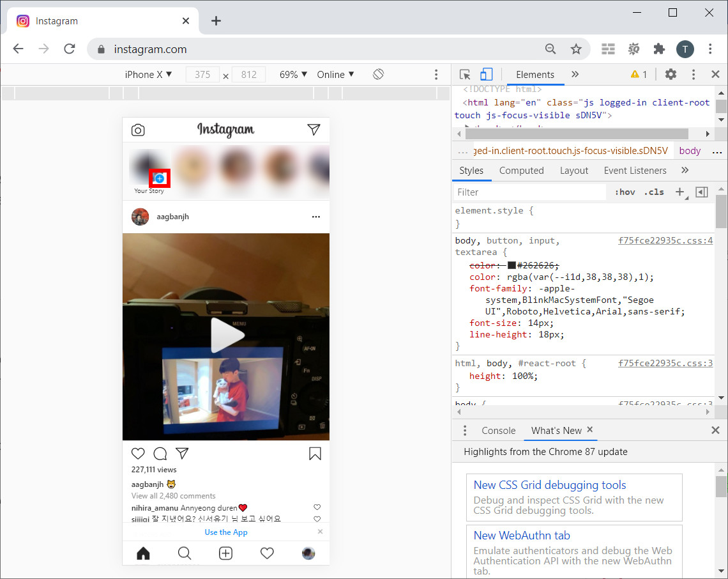Click the Use the App link

(x=226, y=532)
